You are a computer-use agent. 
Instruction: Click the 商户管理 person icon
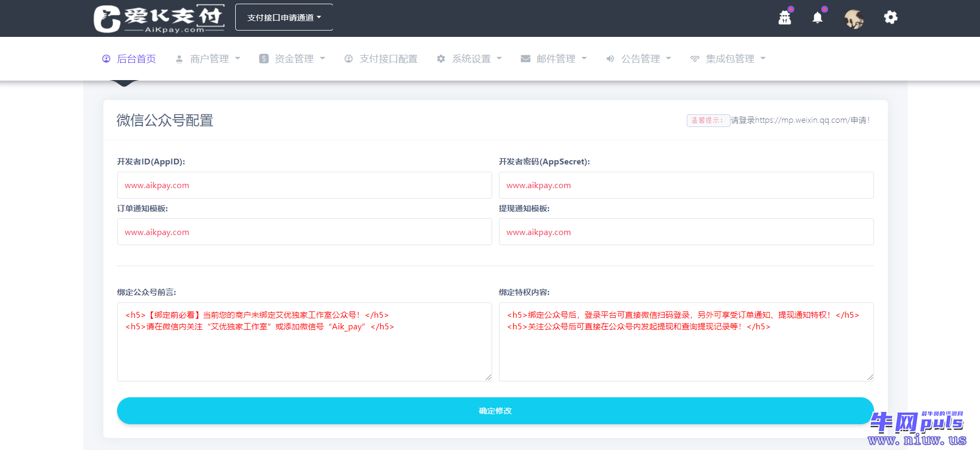pyautogui.click(x=179, y=58)
